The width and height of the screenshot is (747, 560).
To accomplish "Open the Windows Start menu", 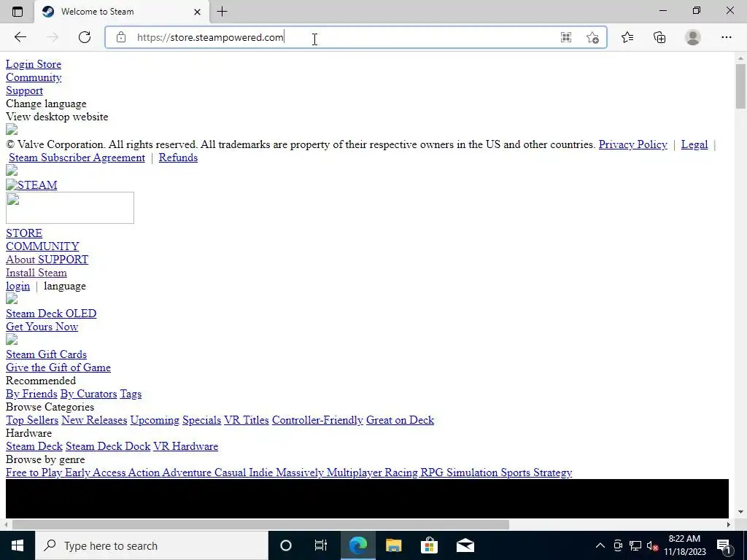I will [18, 545].
